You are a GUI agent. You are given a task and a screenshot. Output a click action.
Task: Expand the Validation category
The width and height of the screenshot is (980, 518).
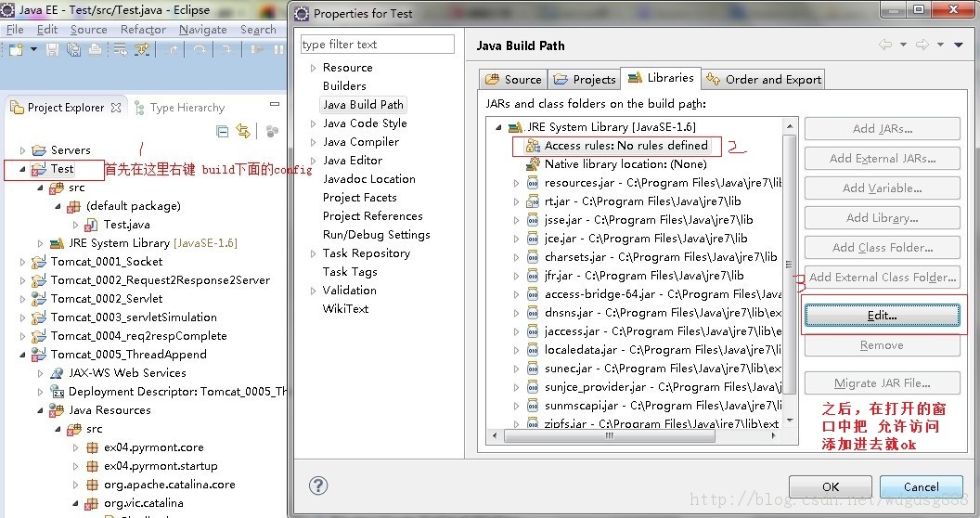coord(313,291)
